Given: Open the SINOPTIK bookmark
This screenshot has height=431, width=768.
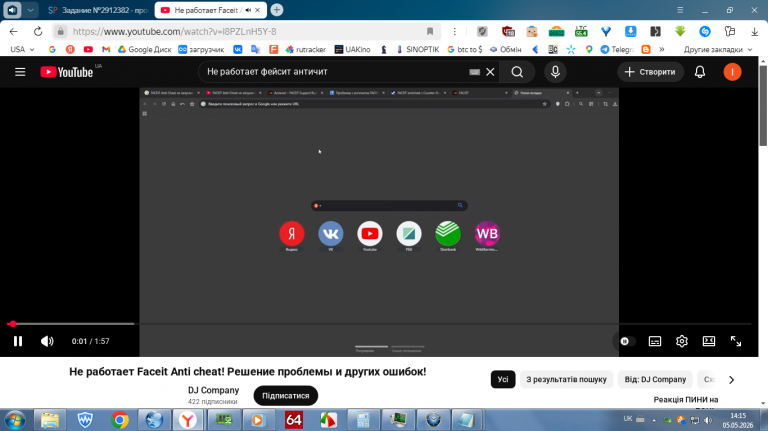Looking at the screenshot, I should tap(418, 49).
